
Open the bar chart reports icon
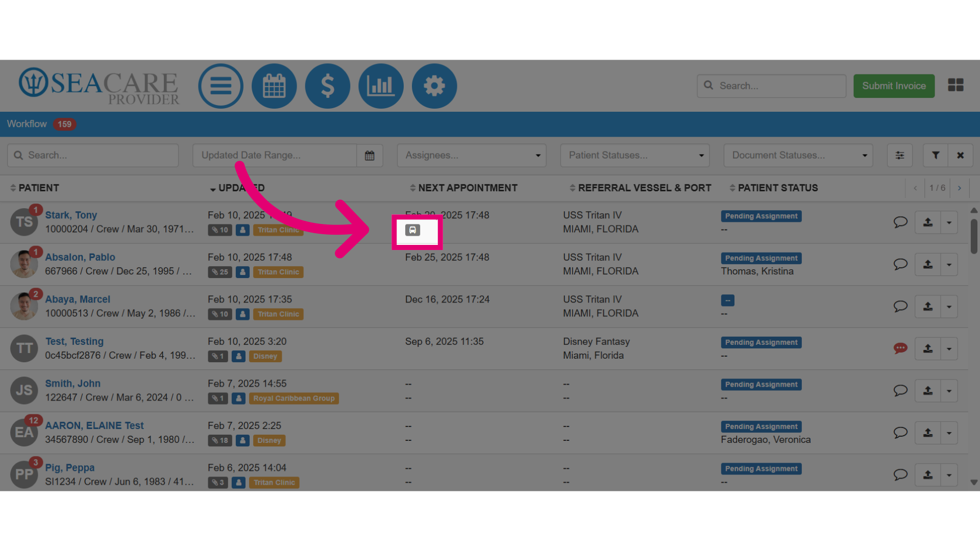381,86
